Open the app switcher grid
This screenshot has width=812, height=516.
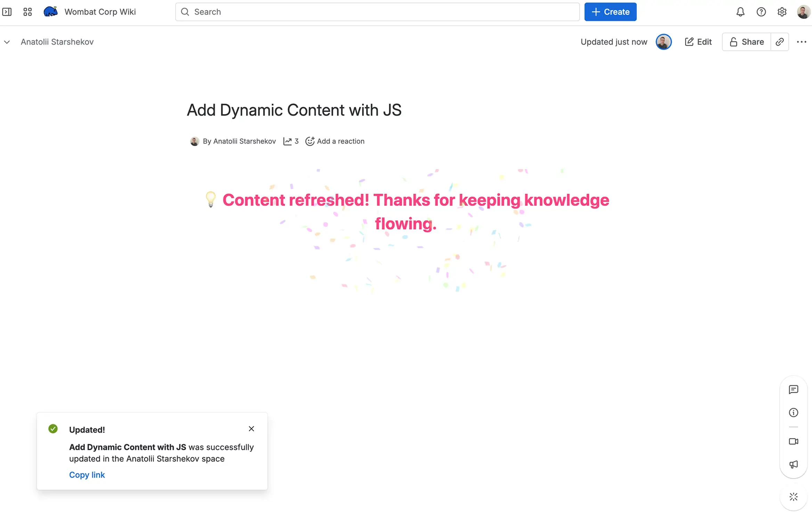pos(27,12)
